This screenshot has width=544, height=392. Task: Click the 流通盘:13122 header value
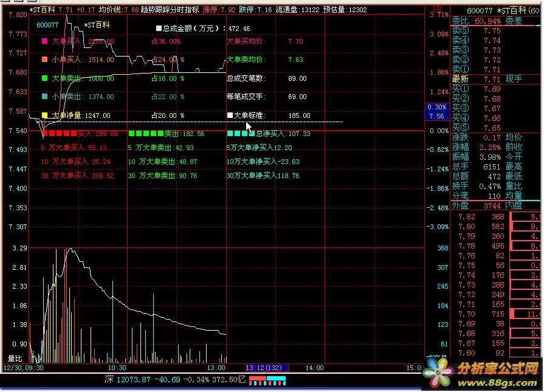click(297, 10)
